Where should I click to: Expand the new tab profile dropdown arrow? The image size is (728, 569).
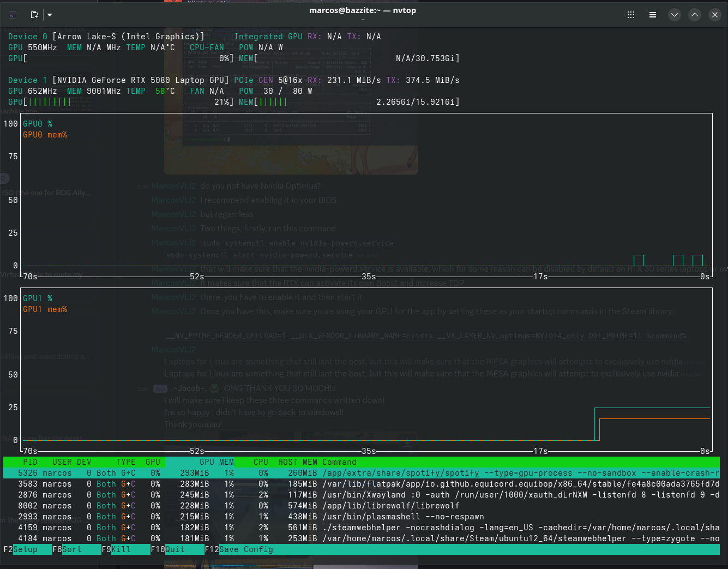tap(50, 15)
